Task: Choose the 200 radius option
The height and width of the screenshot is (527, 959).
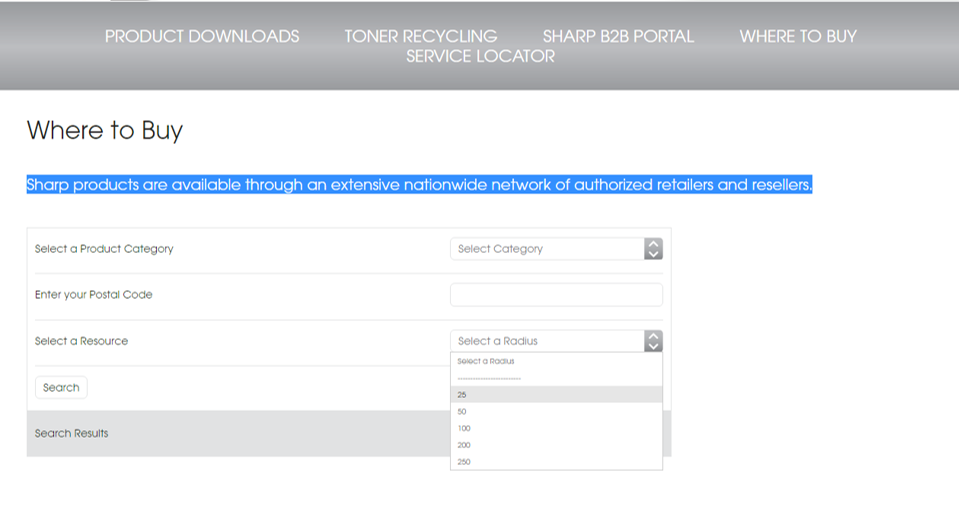Action: (x=556, y=445)
